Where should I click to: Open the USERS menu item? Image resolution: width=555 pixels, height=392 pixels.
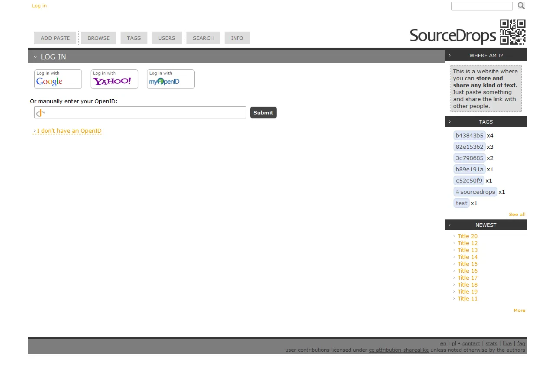click(166, 38)
